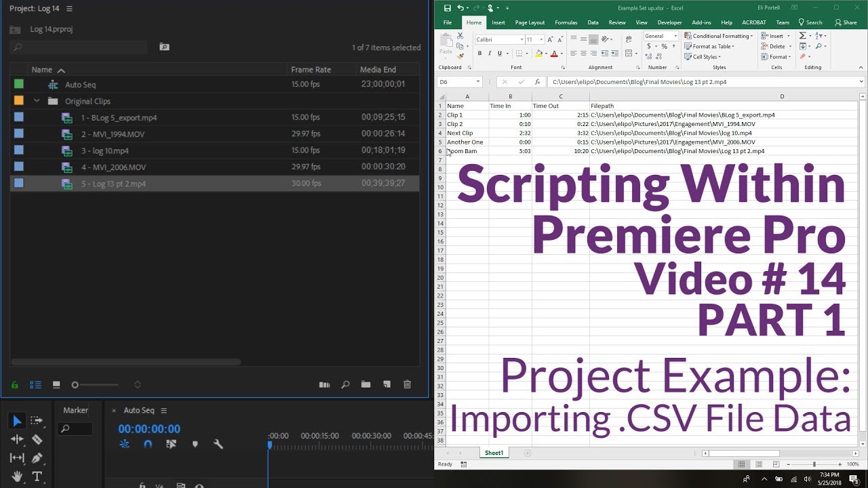Open Excel File tab
The height and width of the screenshot is (488, 868).
click(448, 22)
